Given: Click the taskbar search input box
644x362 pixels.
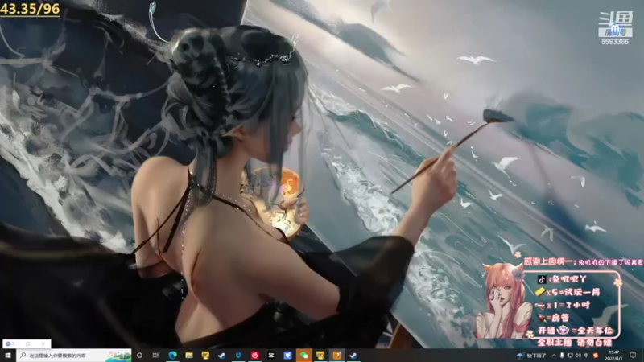Looking at the screenshot, I should coord(74,356).
